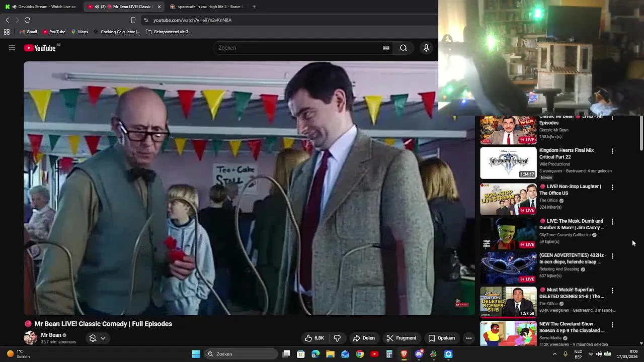Open the 432Hz galaxy live thumbnail
Image resolution: width=644 pixels, height=362 pixels.
click(508, 268)
